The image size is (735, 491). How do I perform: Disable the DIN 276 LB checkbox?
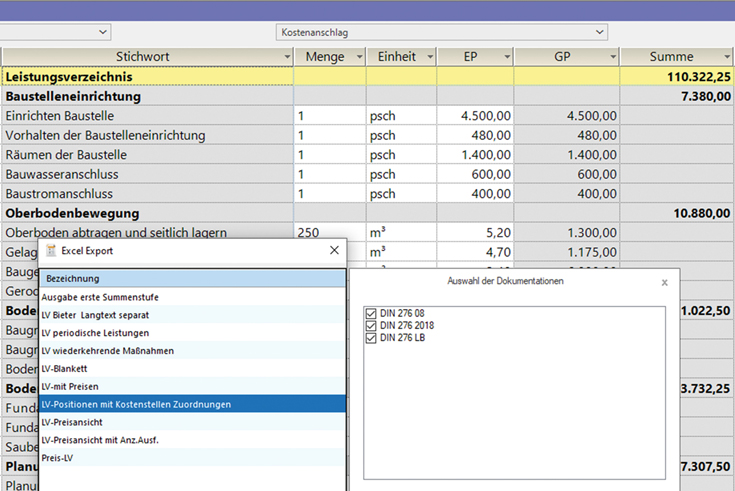(372, 338)
